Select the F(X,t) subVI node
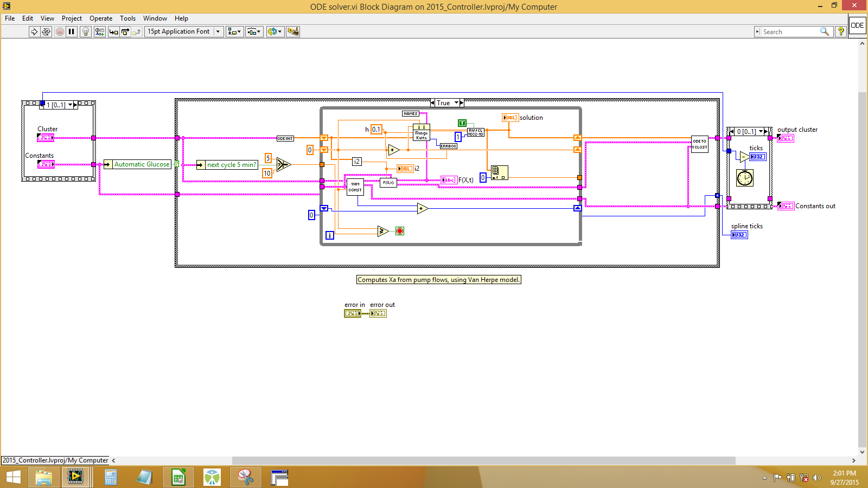Viewport: 868px width, 488px height. (x=388, y=183)
